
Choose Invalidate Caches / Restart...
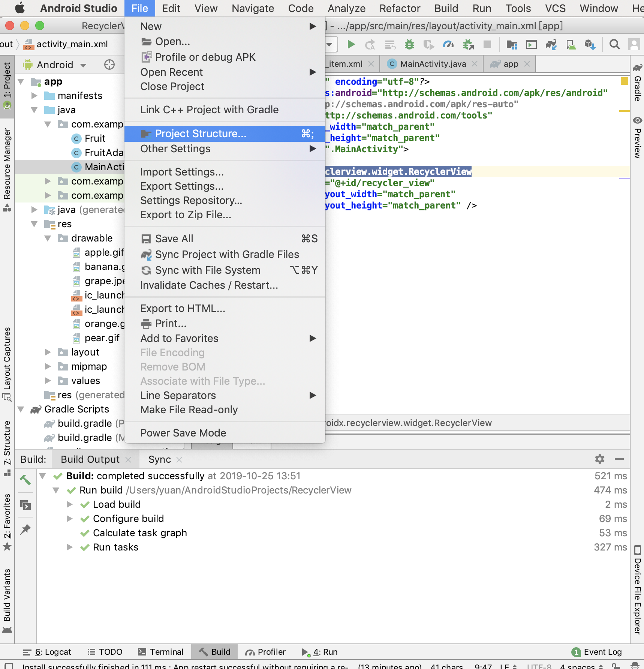(x=225, y=285)
